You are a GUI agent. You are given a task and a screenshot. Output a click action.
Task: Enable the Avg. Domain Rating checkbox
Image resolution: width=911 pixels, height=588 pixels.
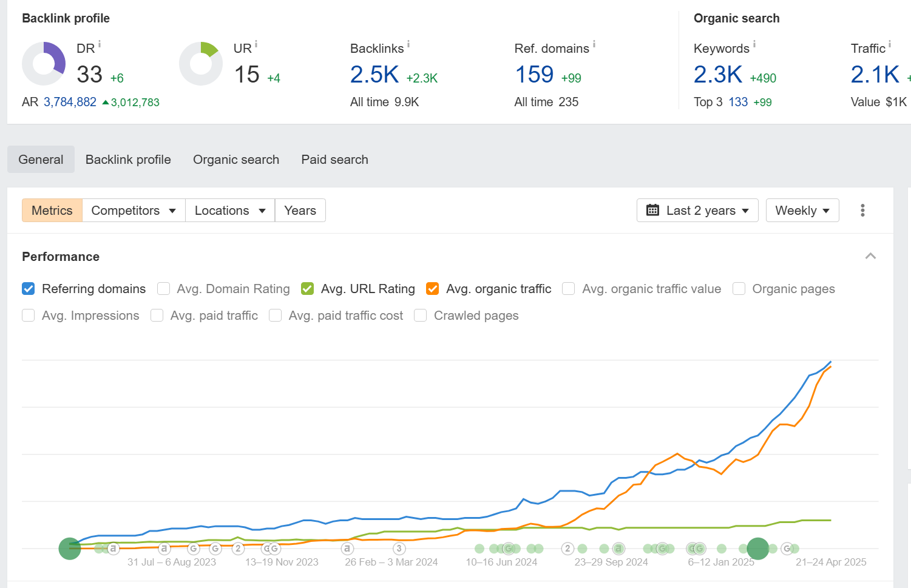coord(163,289)
